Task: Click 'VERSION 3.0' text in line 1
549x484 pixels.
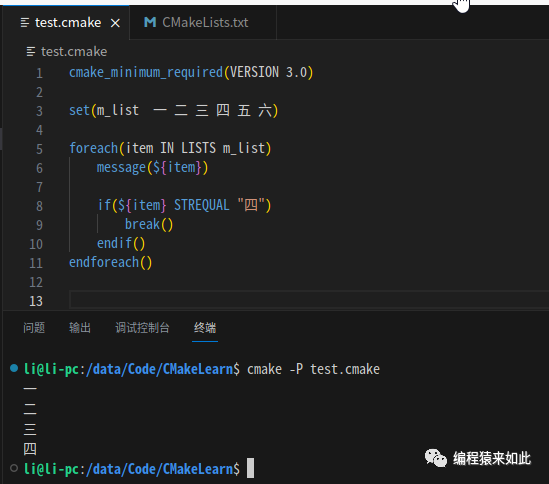Action: [x=268, y=72]
